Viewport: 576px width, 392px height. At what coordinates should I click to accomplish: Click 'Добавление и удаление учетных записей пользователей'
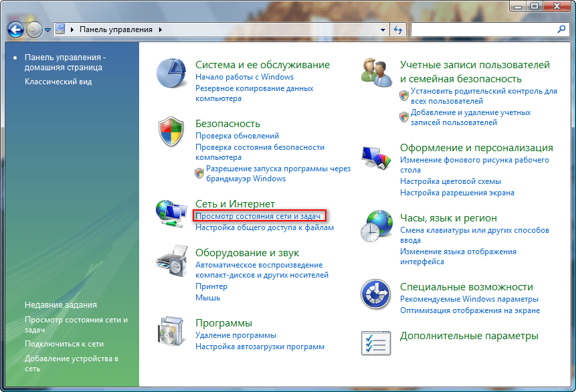coord(470,117)
